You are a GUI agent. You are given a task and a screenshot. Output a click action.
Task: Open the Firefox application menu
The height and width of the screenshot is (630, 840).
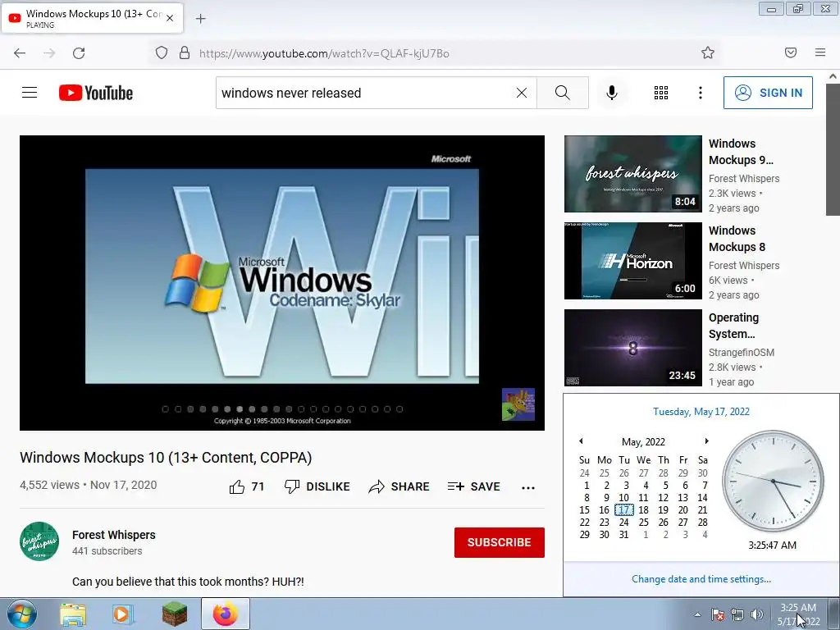pos(820,52)
